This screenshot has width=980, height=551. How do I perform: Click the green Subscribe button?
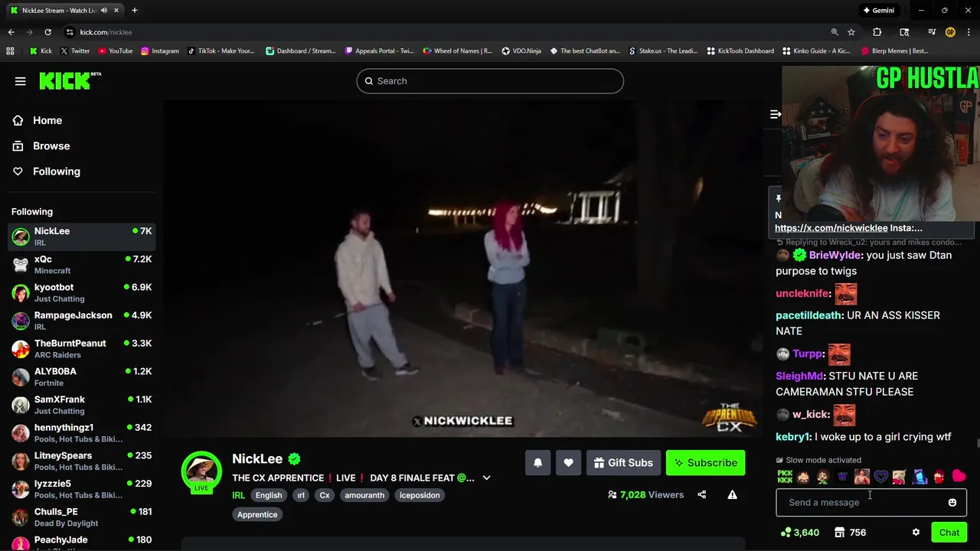point(705,462)
